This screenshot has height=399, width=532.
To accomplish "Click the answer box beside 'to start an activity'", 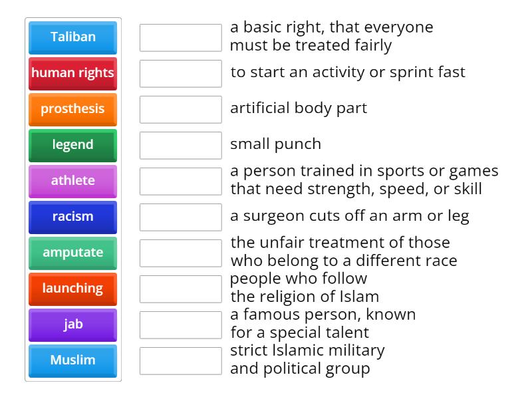I will (x=180, y=74).
